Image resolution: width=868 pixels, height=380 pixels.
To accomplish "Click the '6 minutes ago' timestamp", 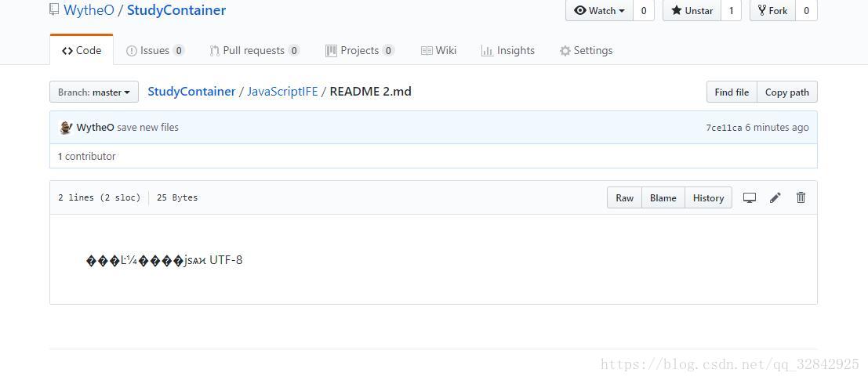I will pos(777,128).
